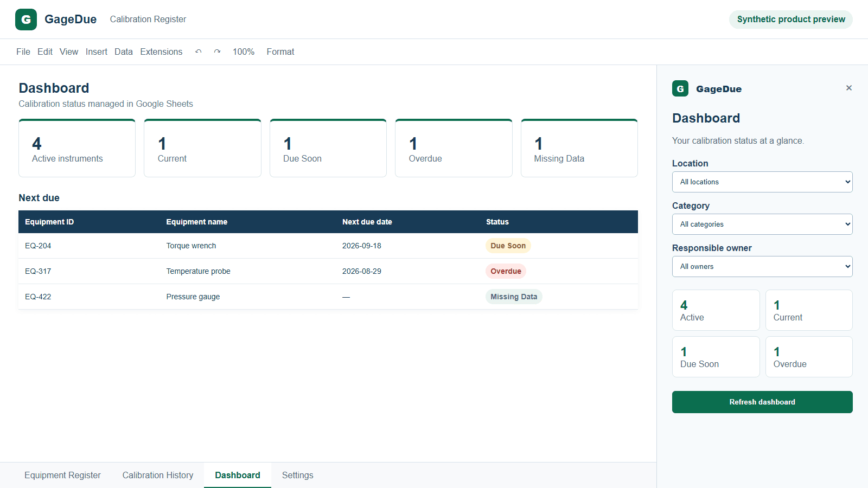Click the Calibration Register title text

click(148, 20)
